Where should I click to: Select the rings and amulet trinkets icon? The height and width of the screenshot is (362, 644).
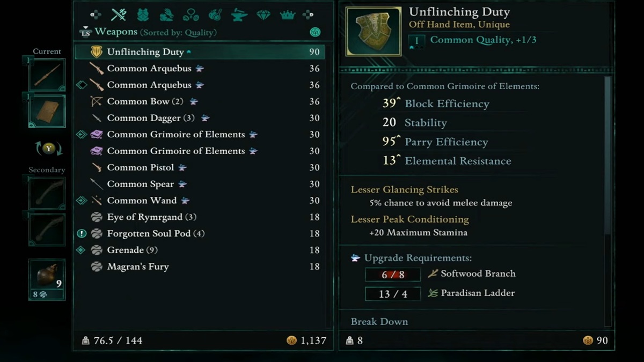(191, 15)
